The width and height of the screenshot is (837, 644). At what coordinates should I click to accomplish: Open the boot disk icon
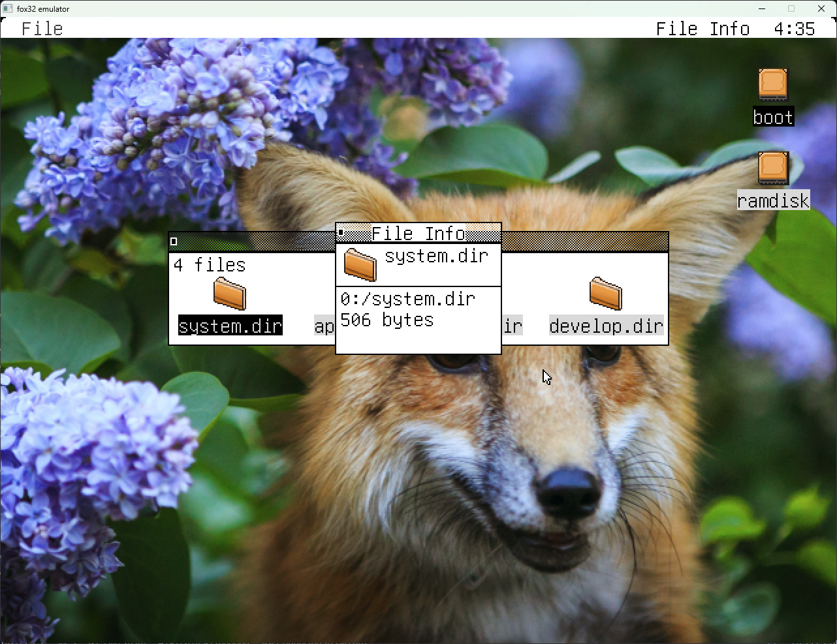tap(772, 85)
